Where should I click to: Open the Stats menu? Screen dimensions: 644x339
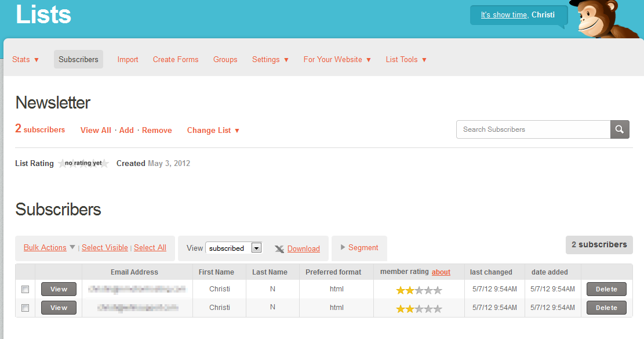26,60
